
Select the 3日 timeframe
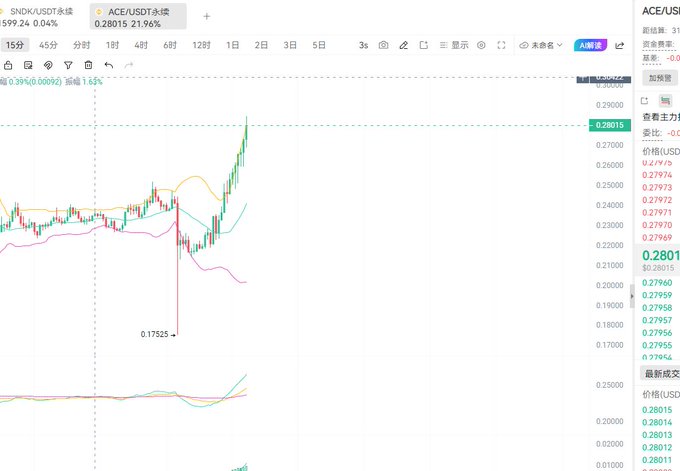click(x=290, y=45)
